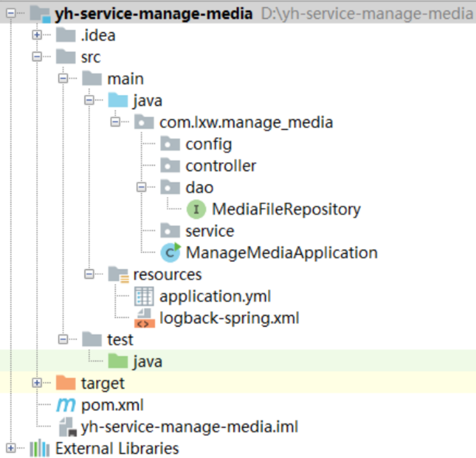
Task: Click the excluded target folder icon
Action: [66, 383]
